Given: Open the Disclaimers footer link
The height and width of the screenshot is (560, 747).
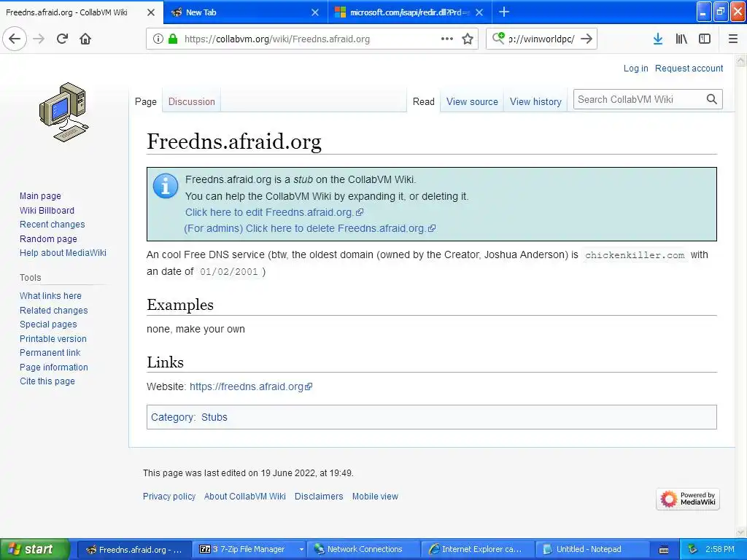Looking at the screenshot, I should (x=319, y=496).
